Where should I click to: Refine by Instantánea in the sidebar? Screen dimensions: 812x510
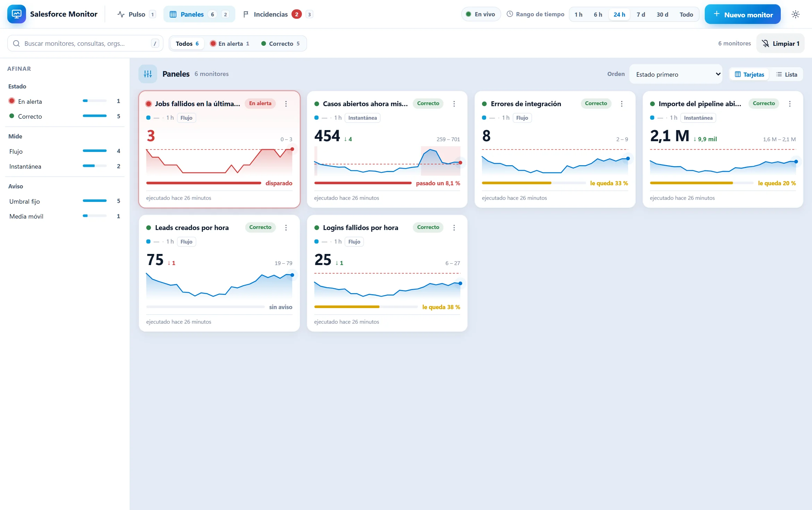click(x=65, y=167)
